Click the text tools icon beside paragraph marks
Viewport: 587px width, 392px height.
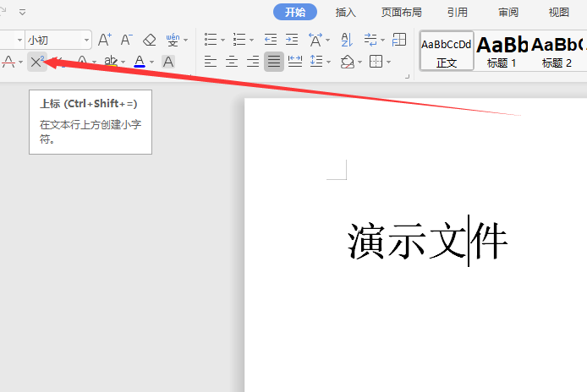coord(399,39)
